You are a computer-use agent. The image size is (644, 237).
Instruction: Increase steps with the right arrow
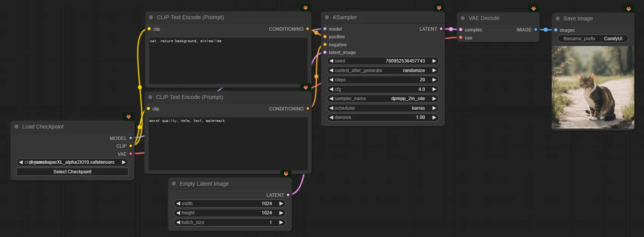click(x=434, y=80)
